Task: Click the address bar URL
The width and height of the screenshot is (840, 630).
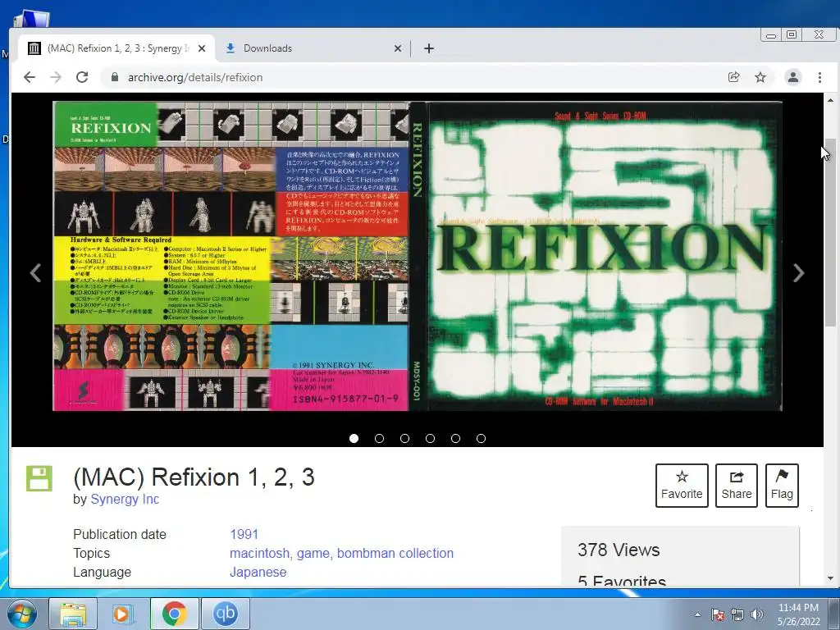Action: pos(195,77)
